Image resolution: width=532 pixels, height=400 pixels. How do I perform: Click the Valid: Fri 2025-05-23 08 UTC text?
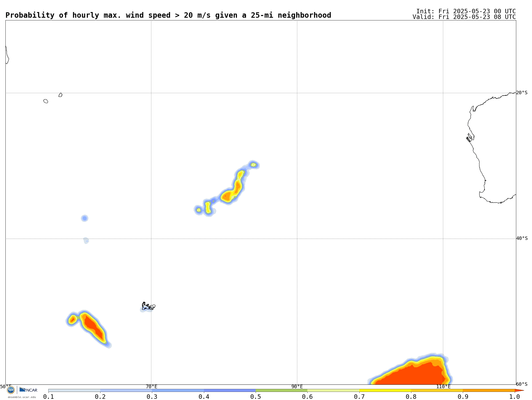click(464, 17)
